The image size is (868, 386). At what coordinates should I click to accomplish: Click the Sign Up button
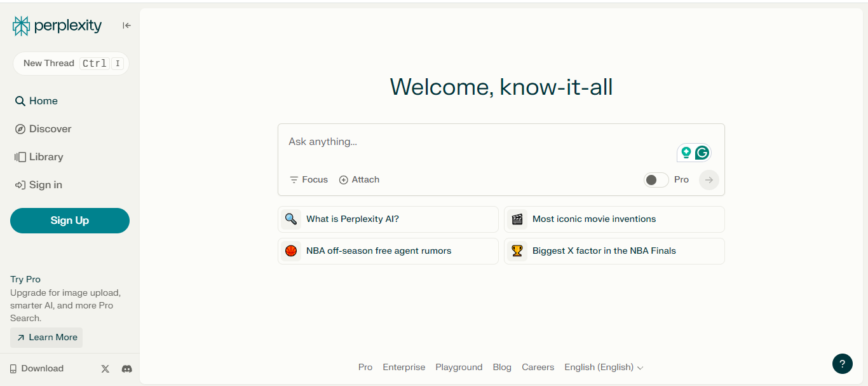click(70, 221)
